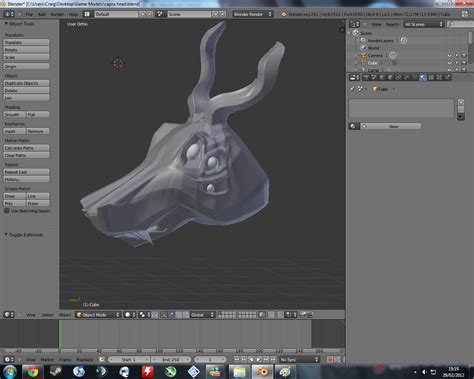
Task: Open the viewport shading mode selector
Action: 130,315
